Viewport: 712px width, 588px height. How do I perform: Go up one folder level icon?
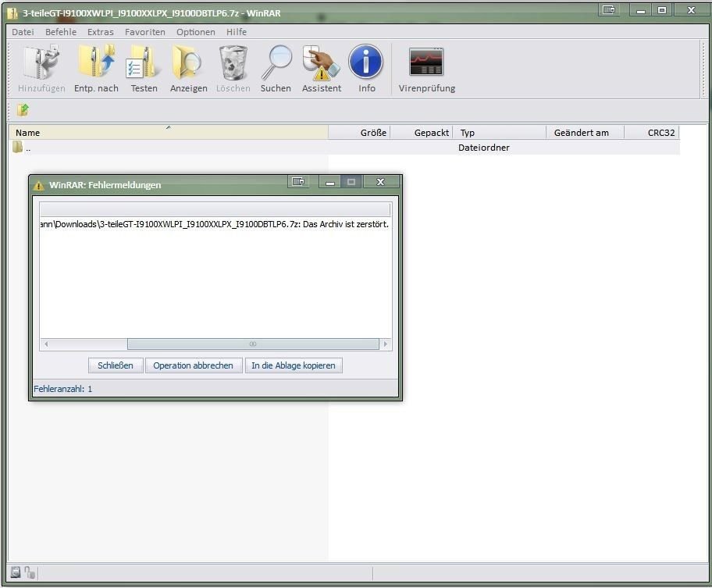(x=23, y=110)
